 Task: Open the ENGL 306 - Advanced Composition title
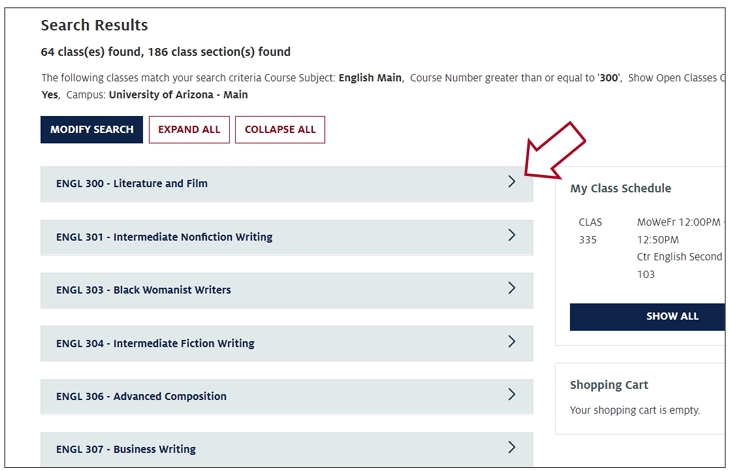click(x=141, y=397)
